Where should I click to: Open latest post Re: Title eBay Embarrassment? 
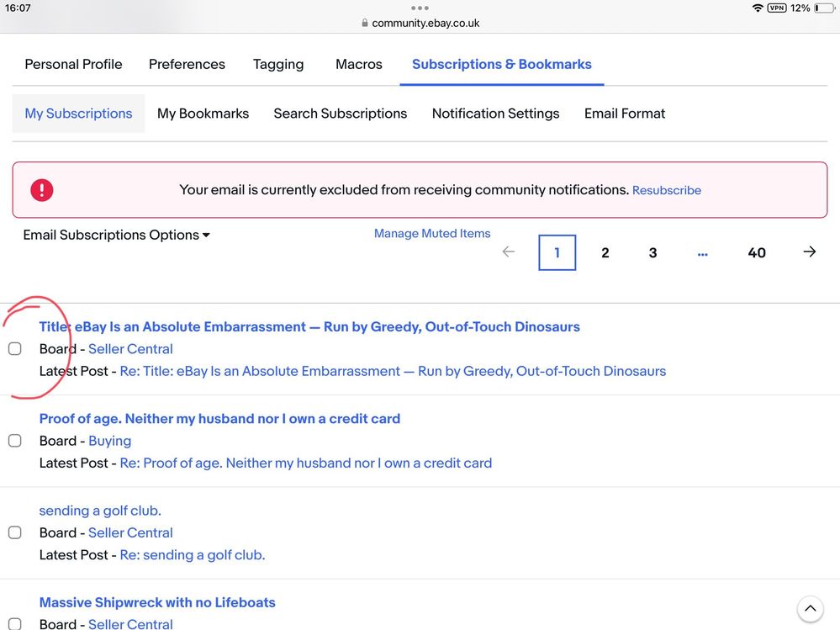coord(393,371)
